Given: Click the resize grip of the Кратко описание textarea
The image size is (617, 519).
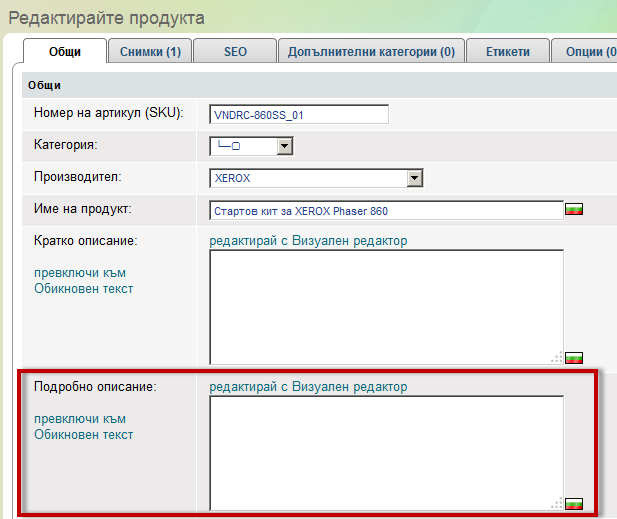Looking at the screenshot, I should pos(557,358).
